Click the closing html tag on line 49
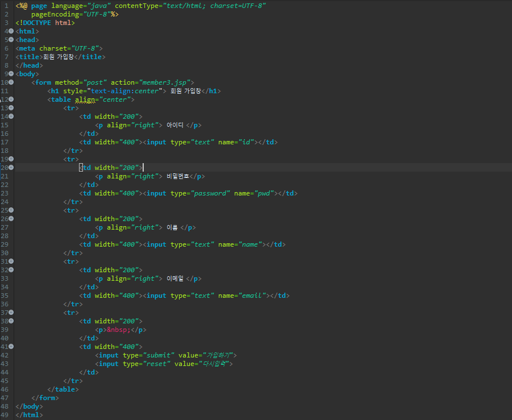The width and height of the screenshot is (512, 420). (x=29, y=415)
